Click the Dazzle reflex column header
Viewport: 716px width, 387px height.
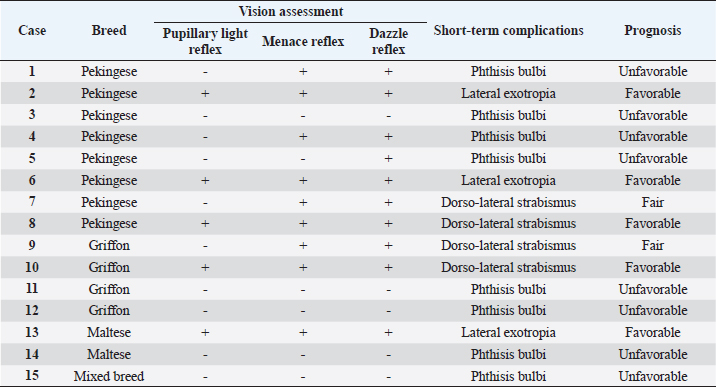[388, 41]
